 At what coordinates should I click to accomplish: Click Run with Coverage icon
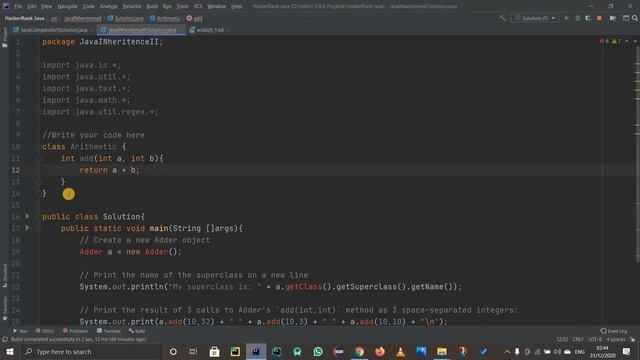[x=588, y=18]
